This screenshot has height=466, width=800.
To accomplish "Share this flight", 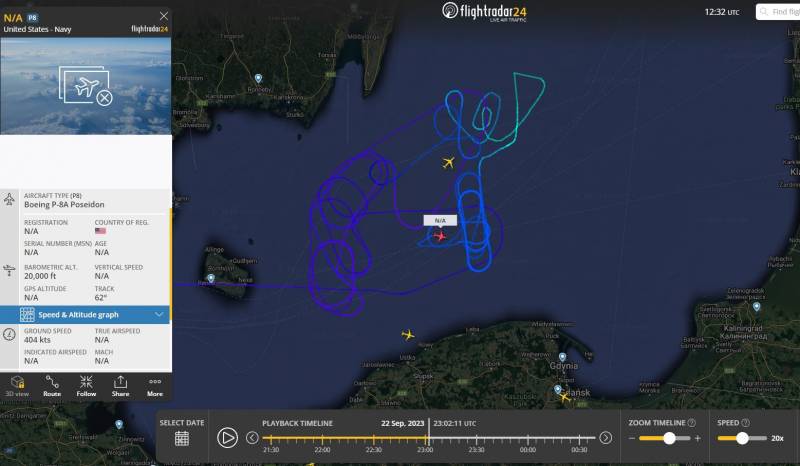I will click(x=120, y=386).
